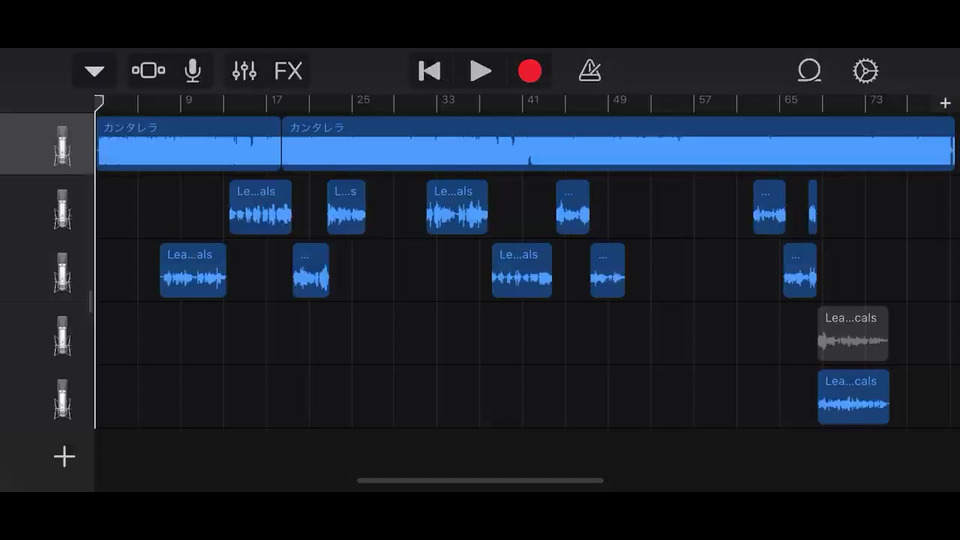Tap bar 49 on the ruler
Viewport: 960px width, 540px height.
[620, 100]
